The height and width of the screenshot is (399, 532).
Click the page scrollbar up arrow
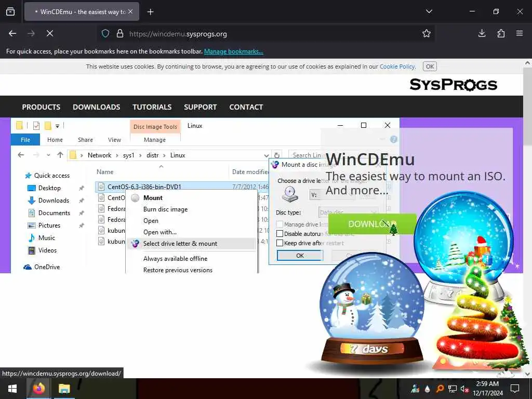[x=527, y=63]
